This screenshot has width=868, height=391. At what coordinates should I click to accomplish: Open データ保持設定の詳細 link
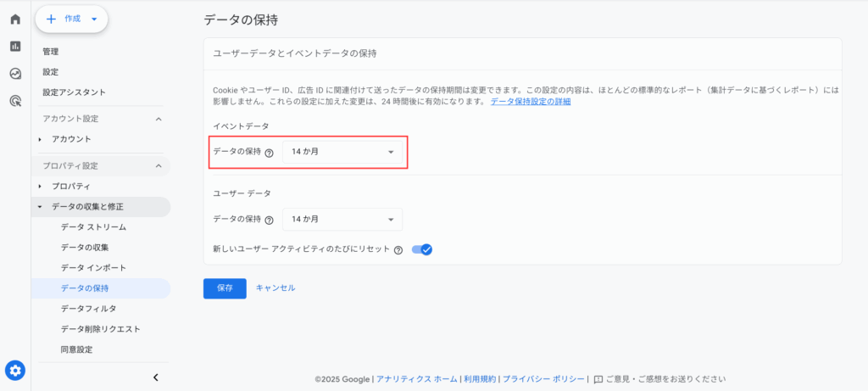[x=531, y=102]
